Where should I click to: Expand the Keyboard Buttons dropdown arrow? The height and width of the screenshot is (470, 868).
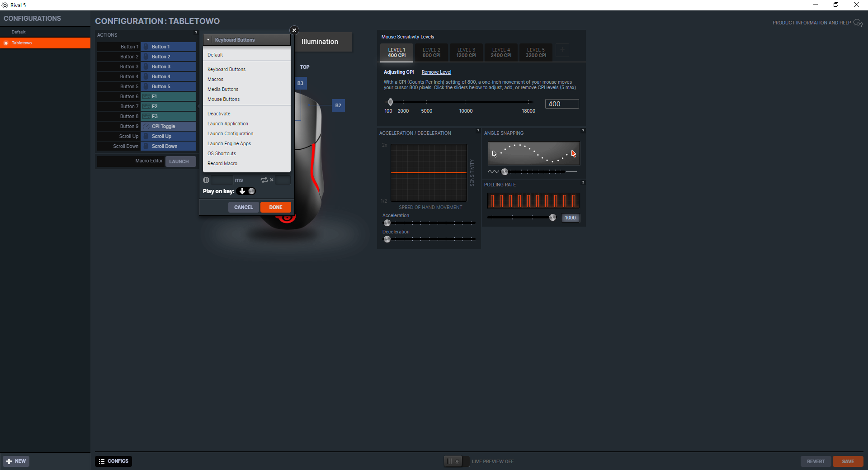(208, 40)
